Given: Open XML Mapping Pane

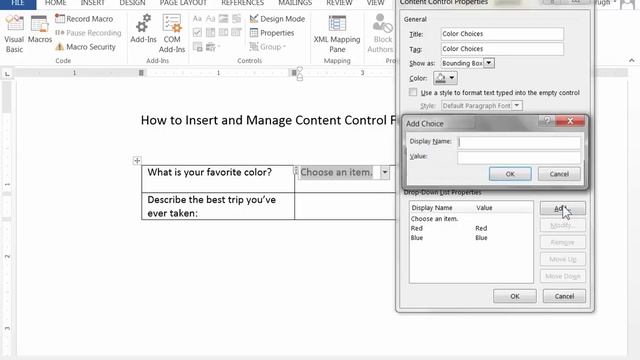Looking at the screenshot, I should (x=337, y=34).
